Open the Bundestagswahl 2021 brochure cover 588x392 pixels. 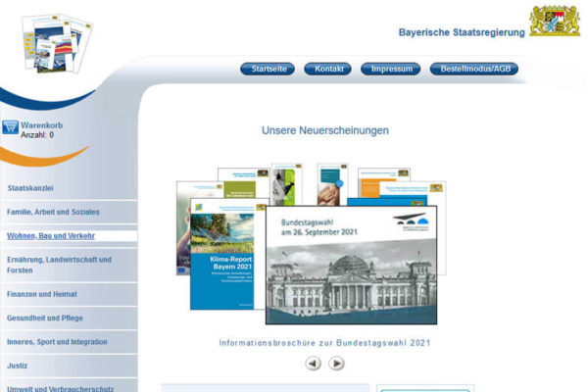tap(352, 266)
